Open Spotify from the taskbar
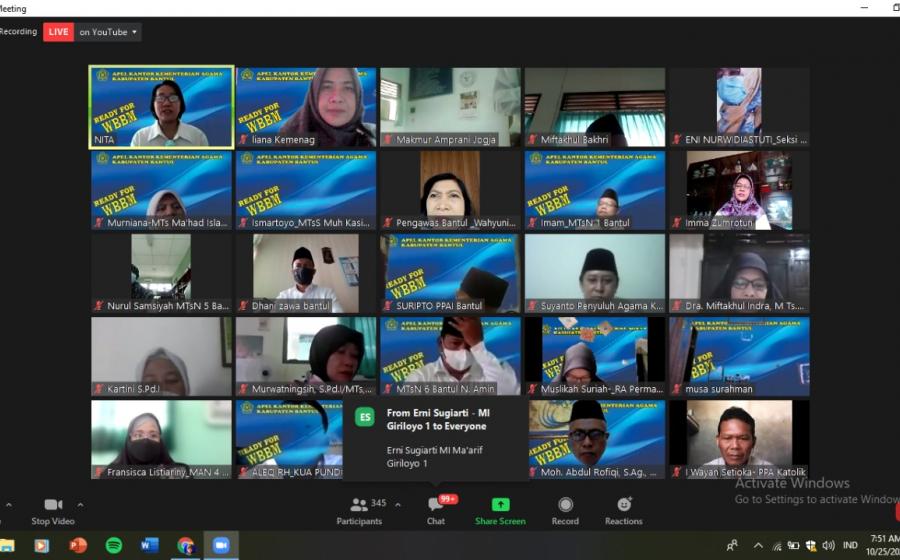 [x=113, y=545]
